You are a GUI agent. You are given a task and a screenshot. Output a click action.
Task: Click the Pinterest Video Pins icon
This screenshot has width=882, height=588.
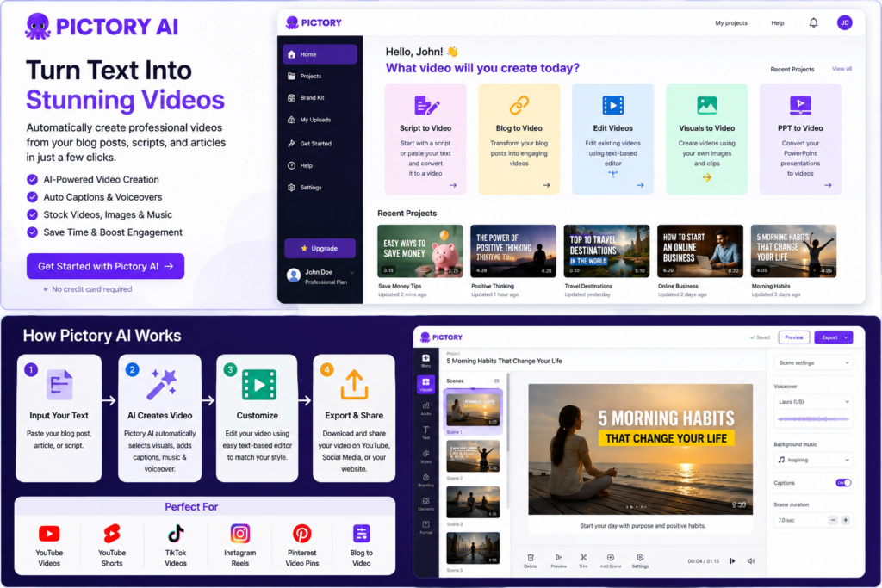point(302,534)
